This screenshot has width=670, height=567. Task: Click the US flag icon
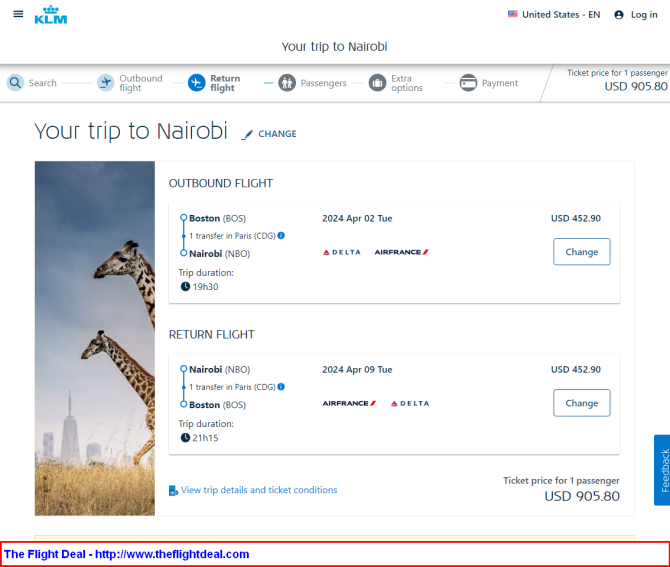coord(512,14)
